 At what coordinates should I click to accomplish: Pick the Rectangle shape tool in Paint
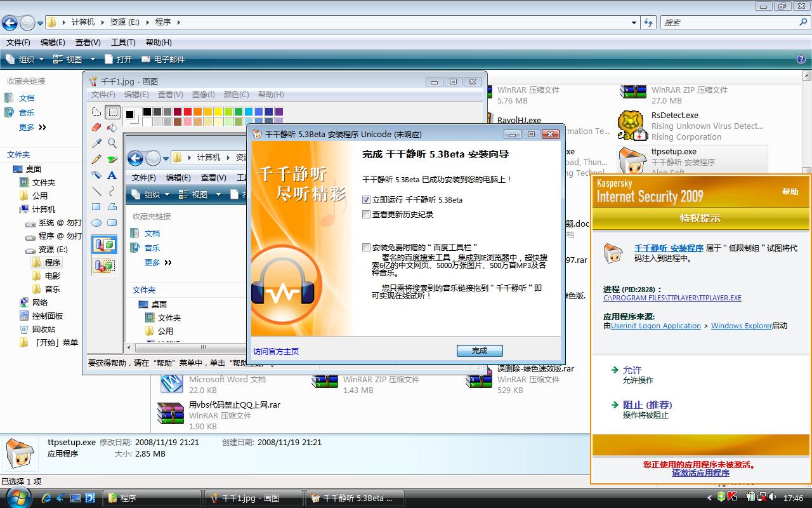(96, 207)
